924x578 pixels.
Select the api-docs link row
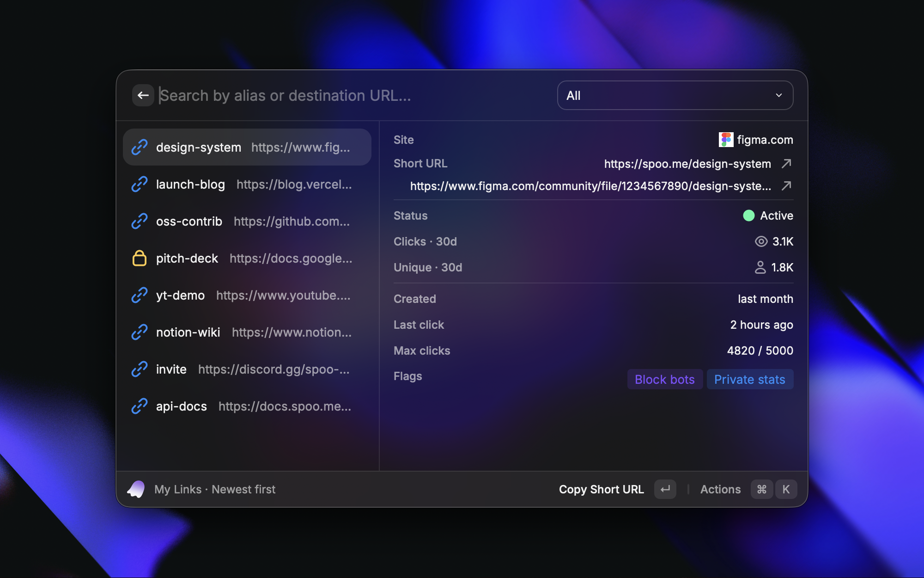coord(247,406)
